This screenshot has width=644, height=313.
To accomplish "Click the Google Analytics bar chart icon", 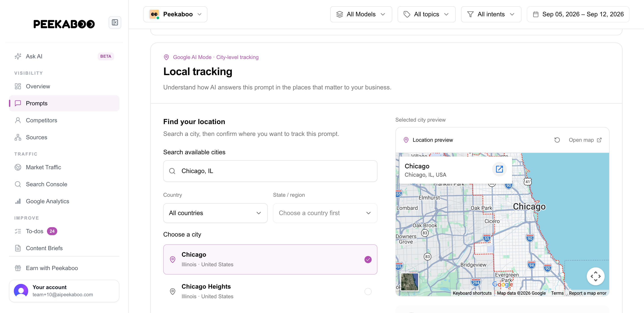I will pos(18,201).
